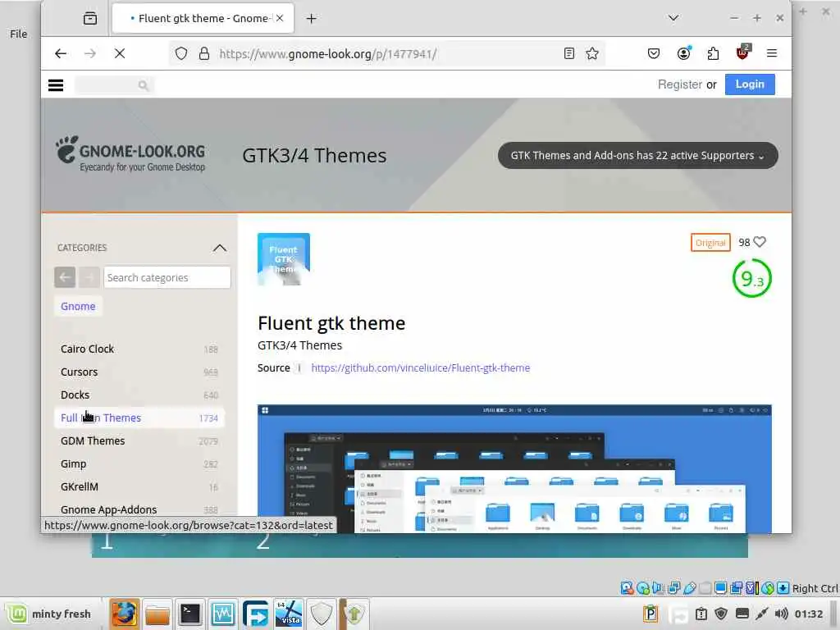This screenshot has height=630, width=840.
Task: Click the URL address field
Action: pos(386,53)
